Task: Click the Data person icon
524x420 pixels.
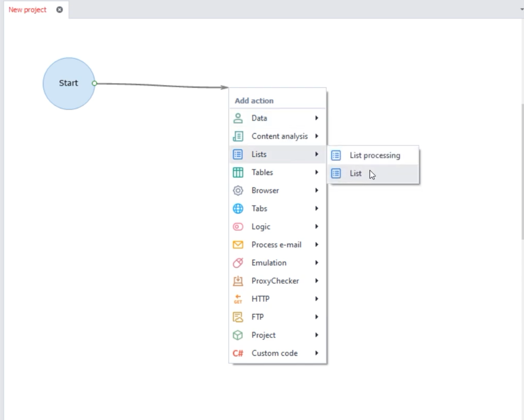Action: [x=238, y=118]
